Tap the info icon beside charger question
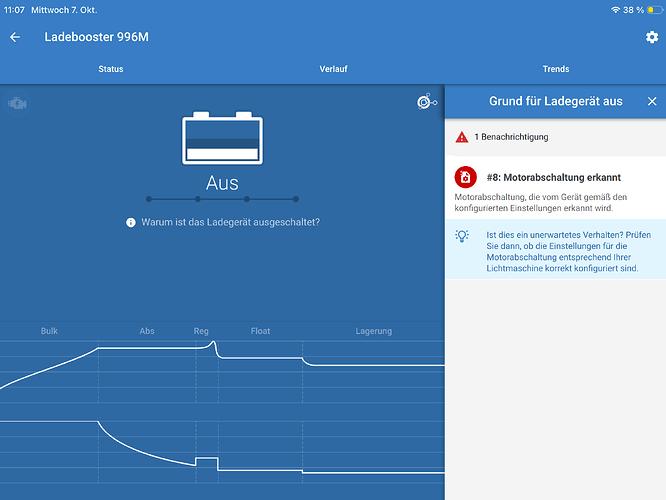The width and height of the screenshot is (666, 500). coord(131,223)
